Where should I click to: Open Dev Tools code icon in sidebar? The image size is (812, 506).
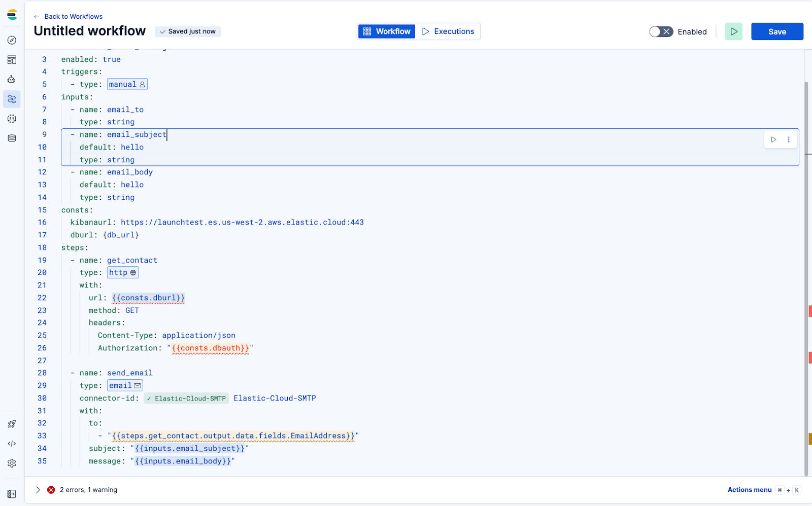(12, 444)
